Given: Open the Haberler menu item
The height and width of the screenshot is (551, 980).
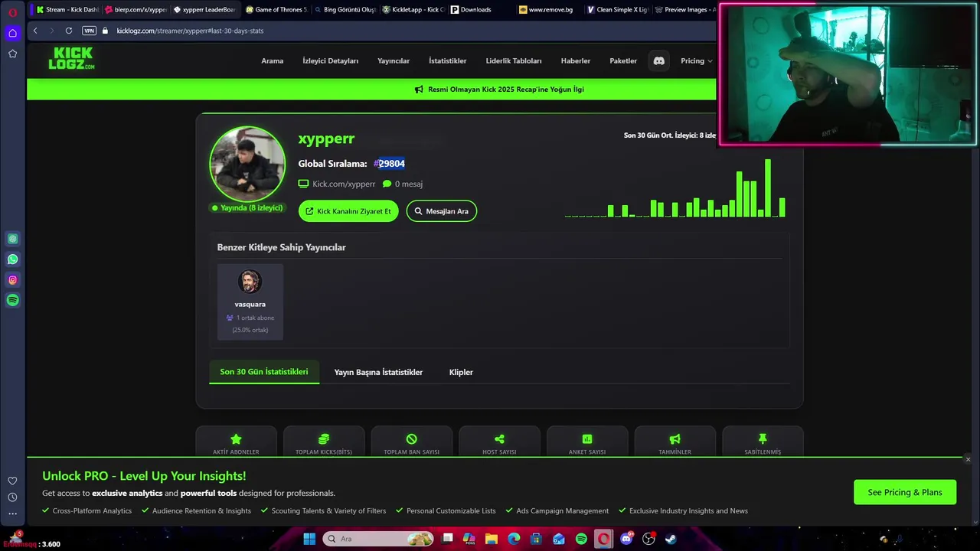Looking at the screenshot, I should pyautogui.click(x=576, y=60).
